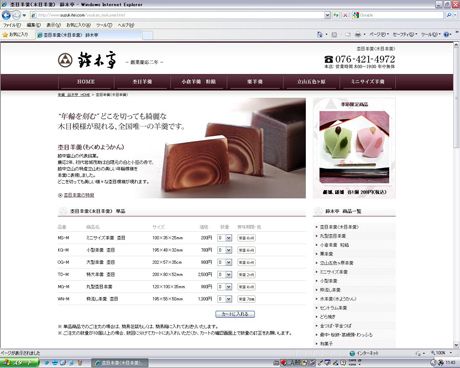Open the first product link in sidebar list
460x368 pixels.
point(339,227)
